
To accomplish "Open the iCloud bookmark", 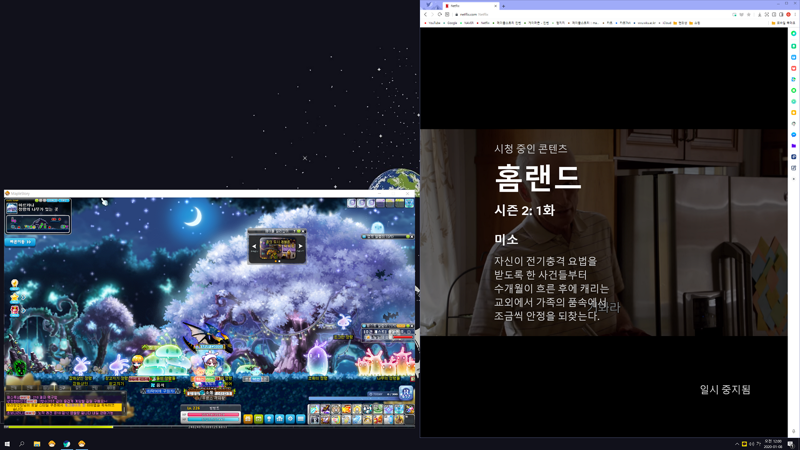I will tap(665, 23).
